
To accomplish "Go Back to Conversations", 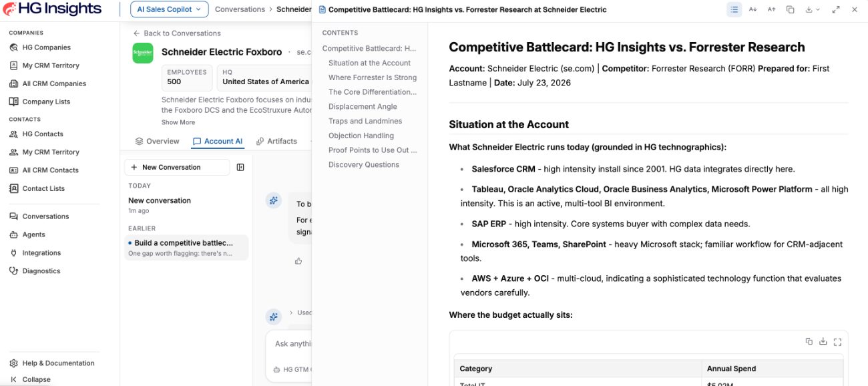I will [x=177, y=33].
